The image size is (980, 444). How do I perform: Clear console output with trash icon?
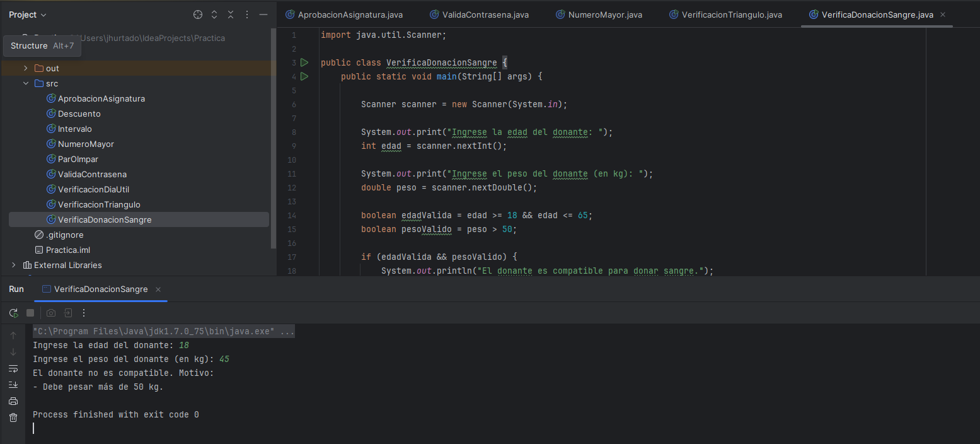pos(13,418)
